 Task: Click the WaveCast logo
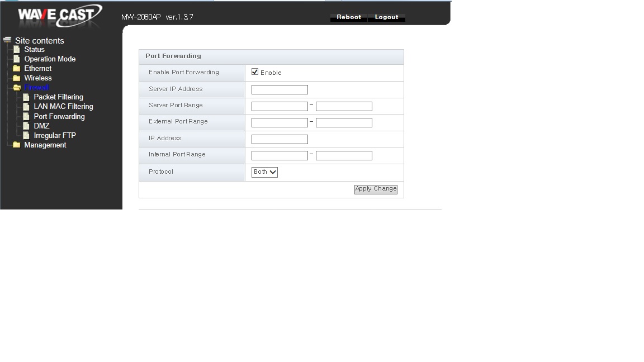pos(60,16)
